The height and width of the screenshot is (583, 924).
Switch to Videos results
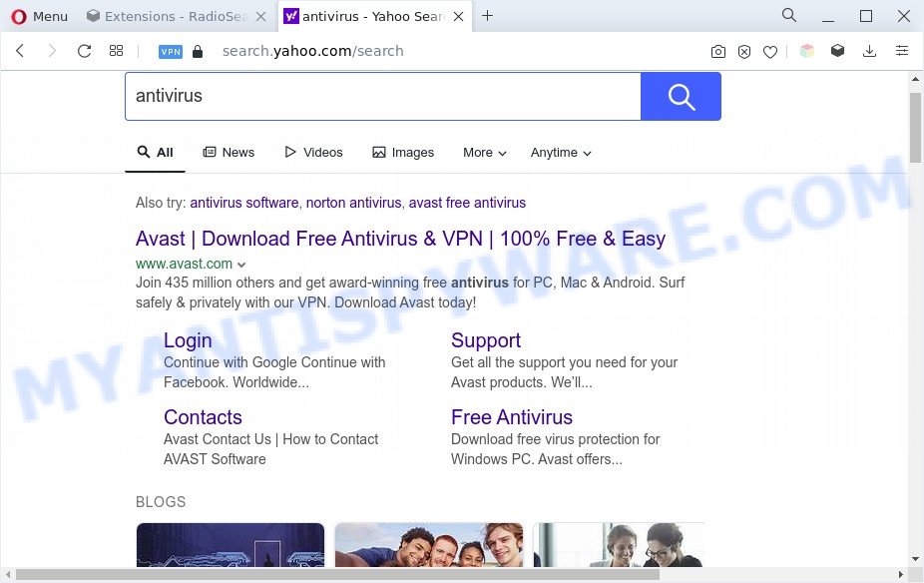(313, 153)
